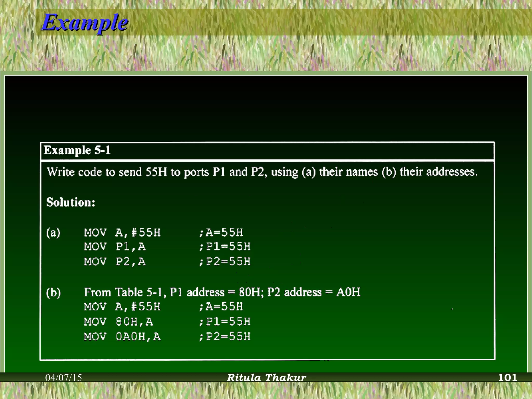This screenshot has width=532, height=399.
Task: Click the 'From Table 5-1, P1 address' line
Action: pos(222,292)
